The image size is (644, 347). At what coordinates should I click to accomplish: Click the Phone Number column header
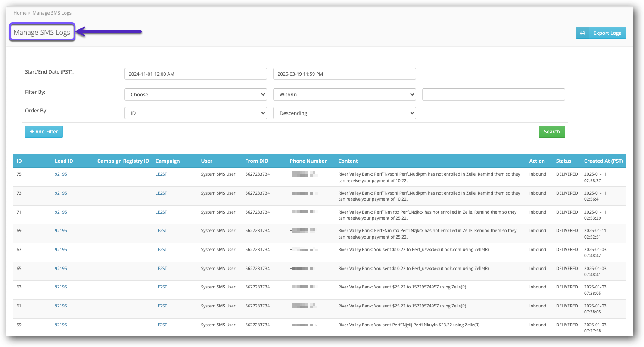click(308, 161)
